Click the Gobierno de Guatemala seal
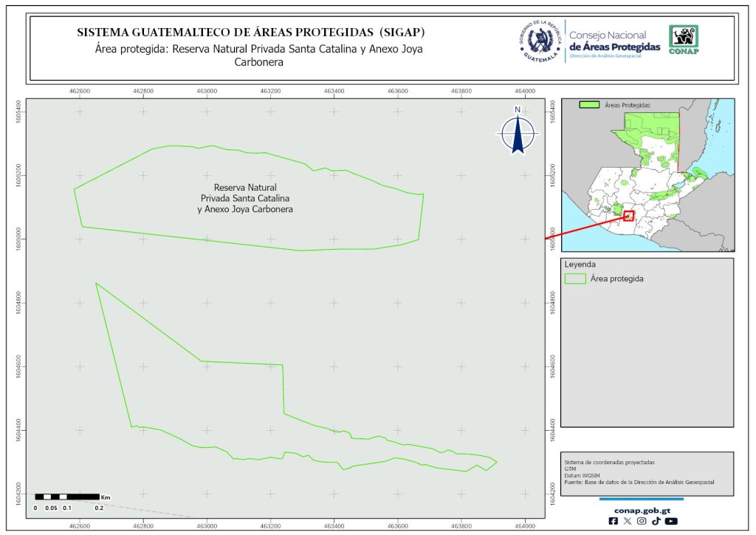 (541, 41)
